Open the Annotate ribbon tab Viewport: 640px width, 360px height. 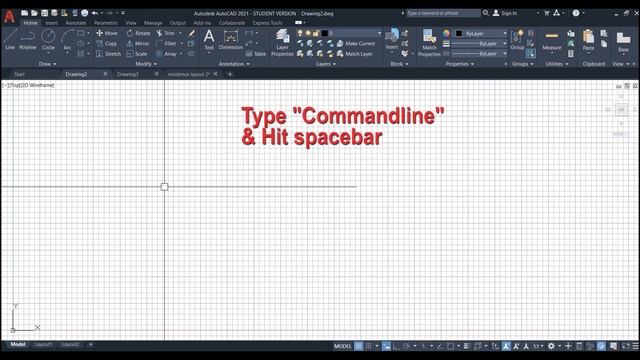click(76, 23)
